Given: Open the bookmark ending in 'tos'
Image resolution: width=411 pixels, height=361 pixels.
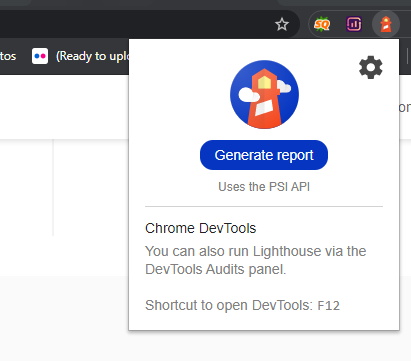Looking at the screenshot, I should click(x=8, y=56).
